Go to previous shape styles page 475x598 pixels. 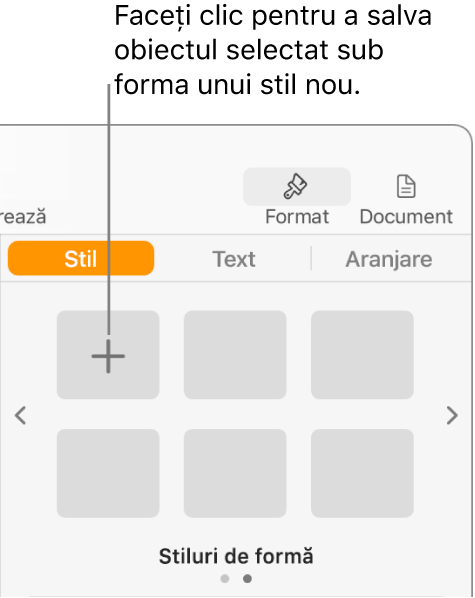point(20,415)
